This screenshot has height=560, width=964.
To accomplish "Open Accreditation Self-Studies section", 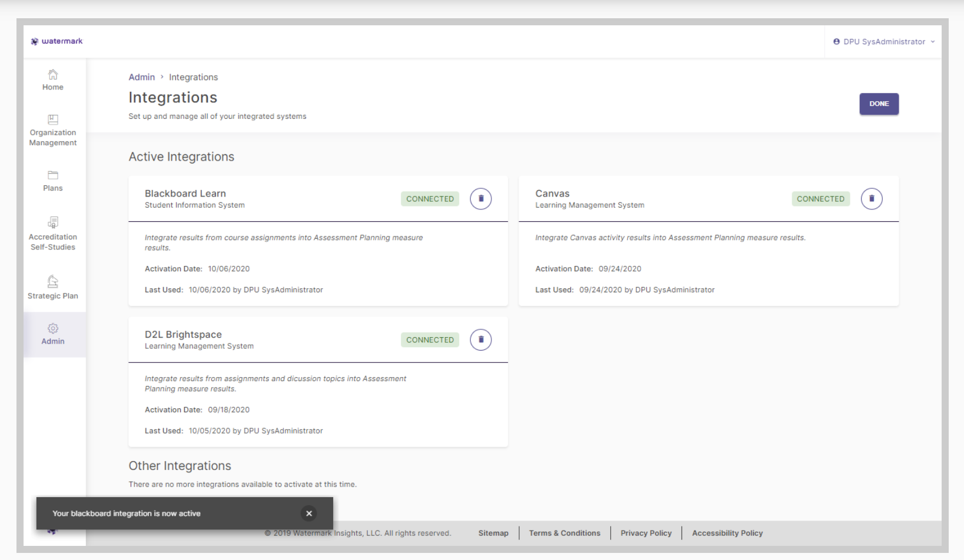I will pyautogui.click(x=53, y=234).
